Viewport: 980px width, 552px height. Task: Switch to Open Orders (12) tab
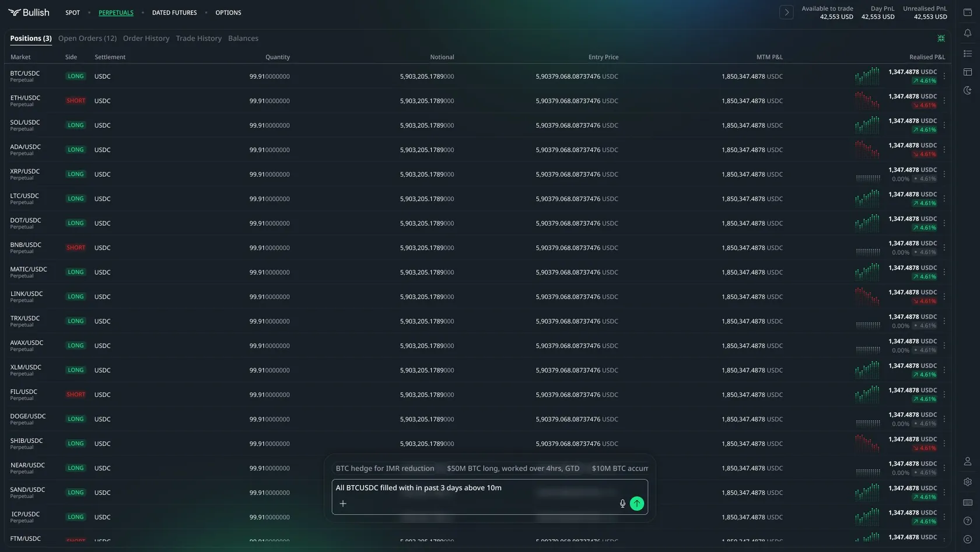point(87,38)
